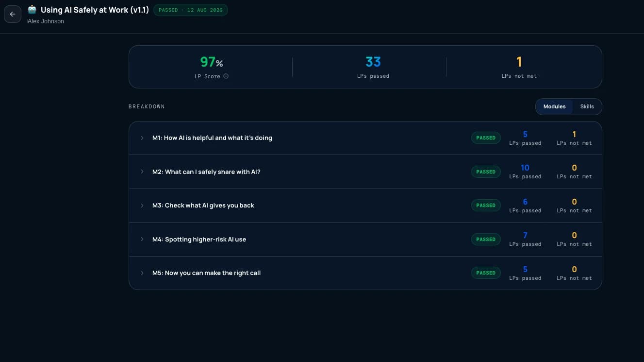Screen dimensions: 644x362
Task: Click the PASSED badge in M3 row
Action: 486,206
